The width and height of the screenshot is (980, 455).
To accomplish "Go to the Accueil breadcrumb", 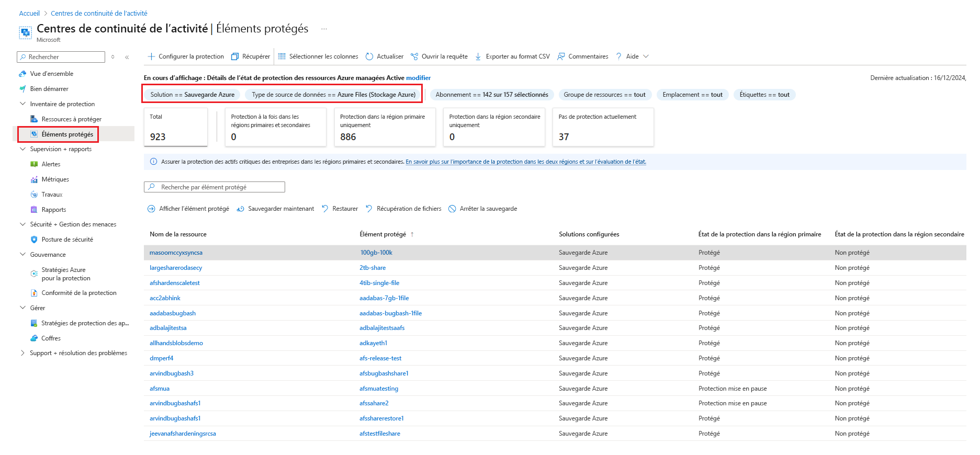I will [29, 14].
